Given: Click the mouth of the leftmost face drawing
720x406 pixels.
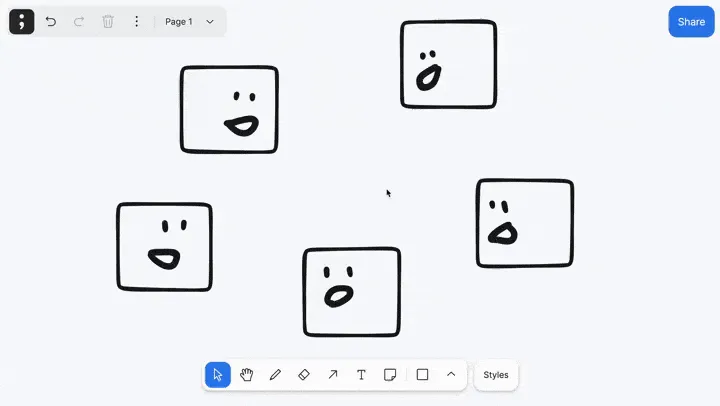Looking at the screenshot, I should (164, 258).
